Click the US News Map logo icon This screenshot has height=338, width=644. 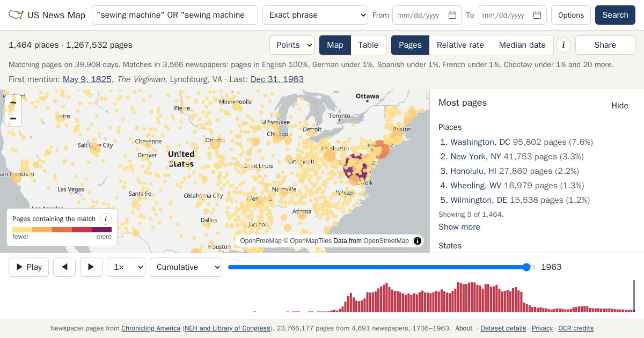(x=16, y=15)
